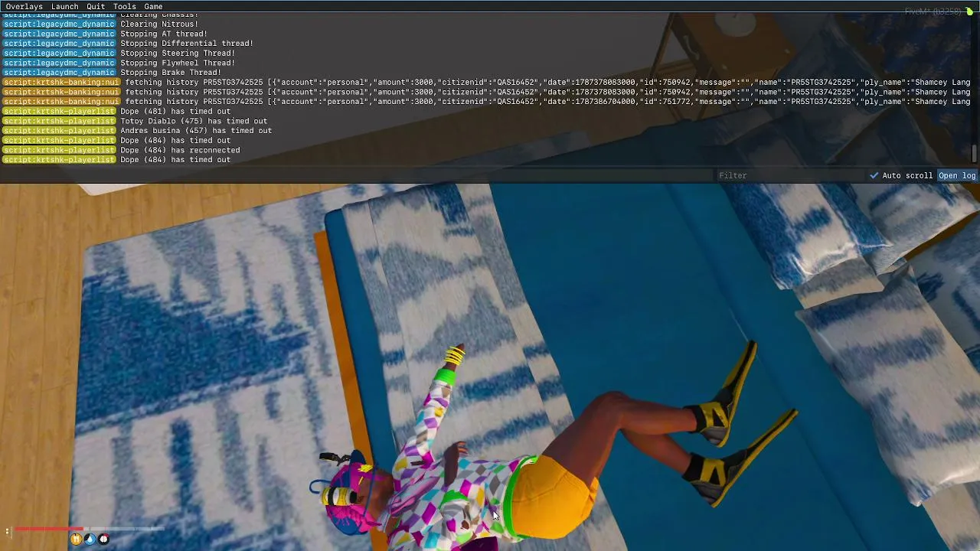
Task: Click the Open log button
Action: (x=957, y=175)
